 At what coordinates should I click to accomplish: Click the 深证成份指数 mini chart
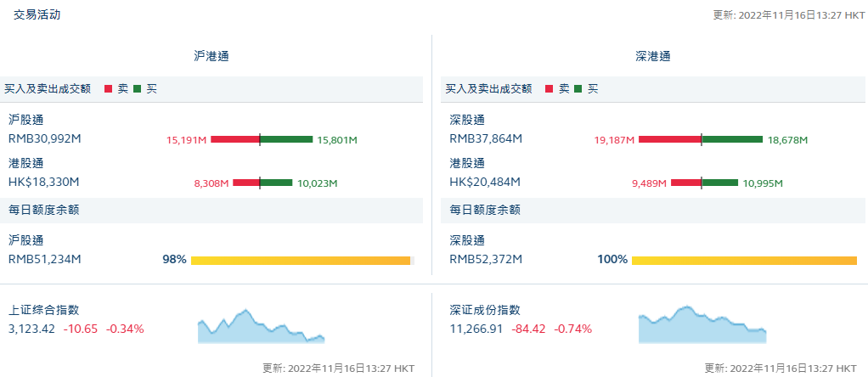(702, 326)
